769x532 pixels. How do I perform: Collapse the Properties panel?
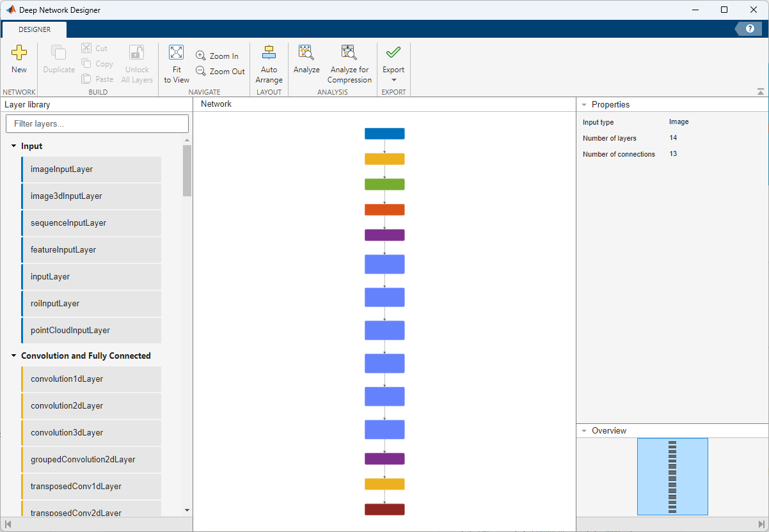point(583,105)
